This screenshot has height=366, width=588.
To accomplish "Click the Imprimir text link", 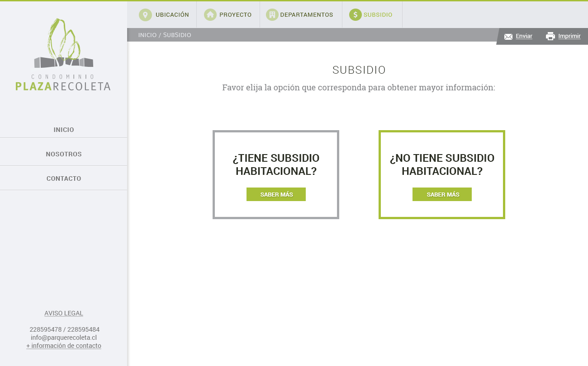I will tap(569, 36).
